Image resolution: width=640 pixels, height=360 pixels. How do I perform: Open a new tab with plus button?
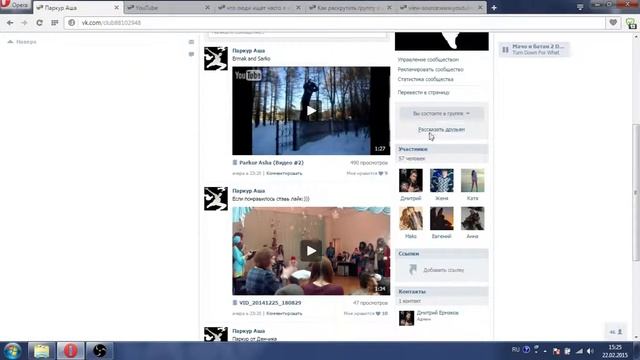click(x=494, y=8)
